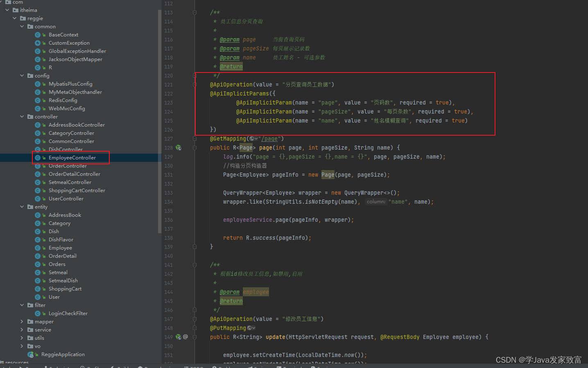Fold the update method at line 149
The image size is (588, 368).
click(195, 337)
